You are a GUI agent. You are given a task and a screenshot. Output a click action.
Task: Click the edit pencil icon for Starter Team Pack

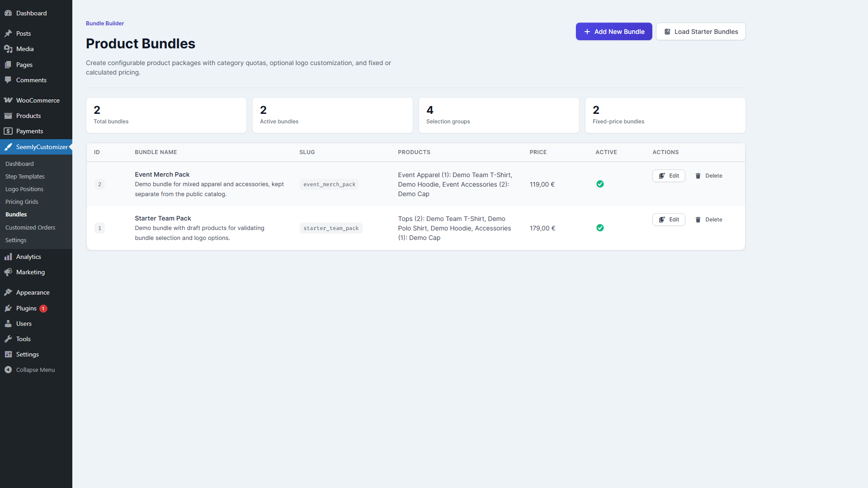(662, 220)
